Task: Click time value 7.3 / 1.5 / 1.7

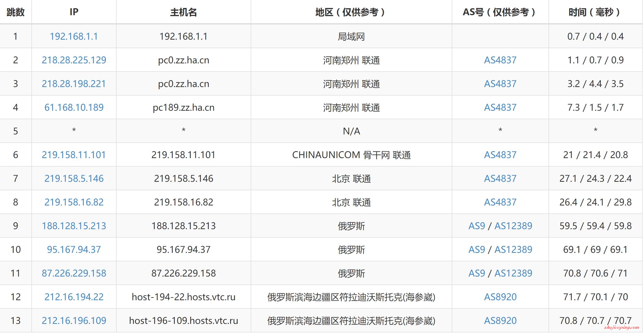Action: pos(595,107)
